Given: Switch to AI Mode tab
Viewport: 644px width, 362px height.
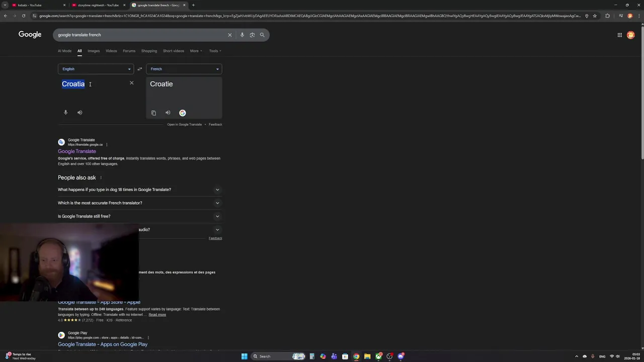Looking at the screenshot, I should pyautogui.click(x=64, y=51).
